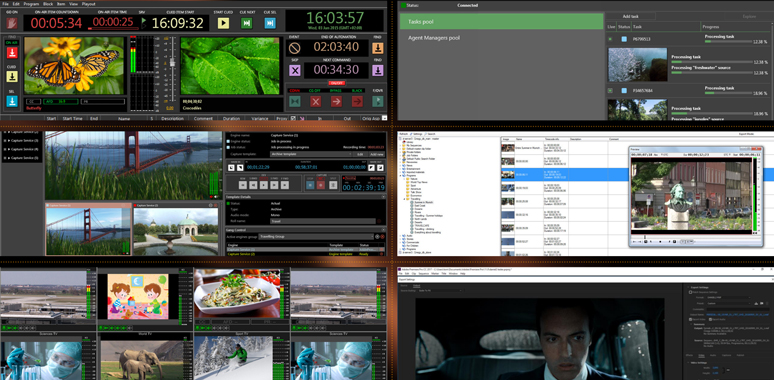This screenshot has height=380, width=774.
Task: Click settings gear on Capture Service (2) thumbnail
Action: tap(210, 205)
